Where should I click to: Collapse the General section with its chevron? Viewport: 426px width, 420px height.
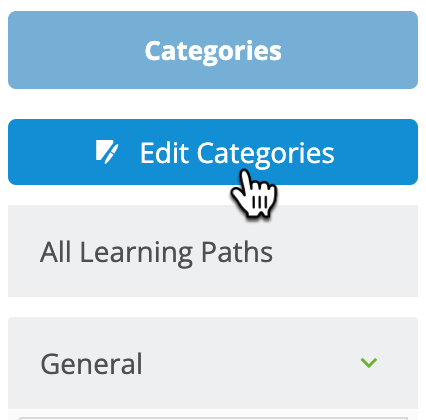[x=369, y=363]
